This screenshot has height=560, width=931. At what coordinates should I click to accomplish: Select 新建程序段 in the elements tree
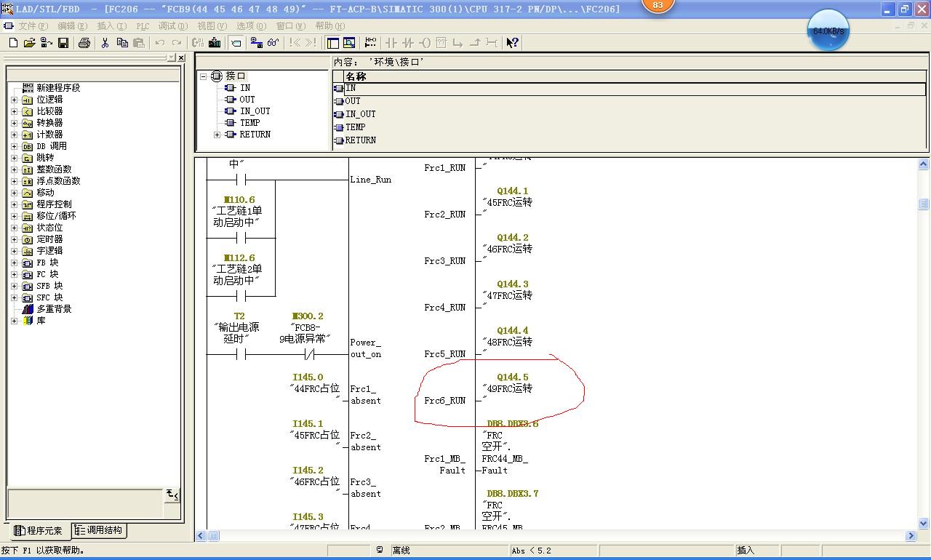(x=58, y=88)
